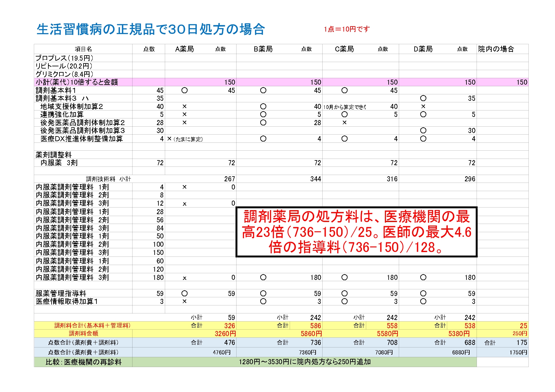
Task: Select the A薬局 column header
Action: coord(184,49)
